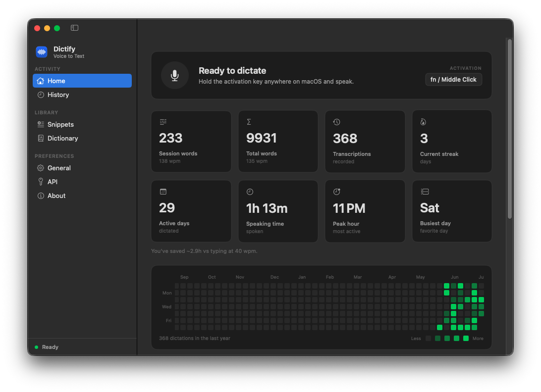Click '368 dictations in the last year' text
This screenshot has width=541, height=392.
[x=195, y=338]
